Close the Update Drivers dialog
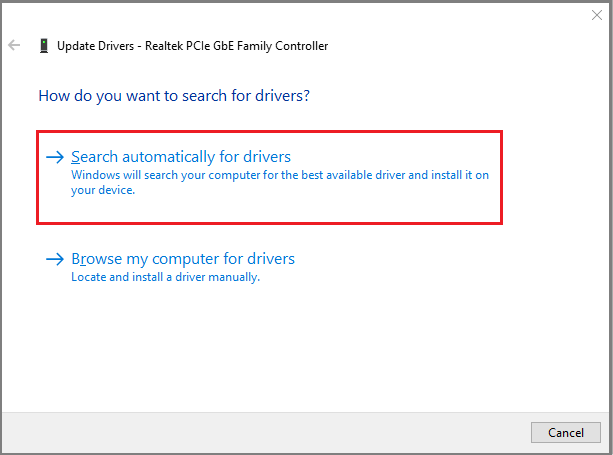The width and height of the screenshot is (613, 455). (x=597, y=16)
